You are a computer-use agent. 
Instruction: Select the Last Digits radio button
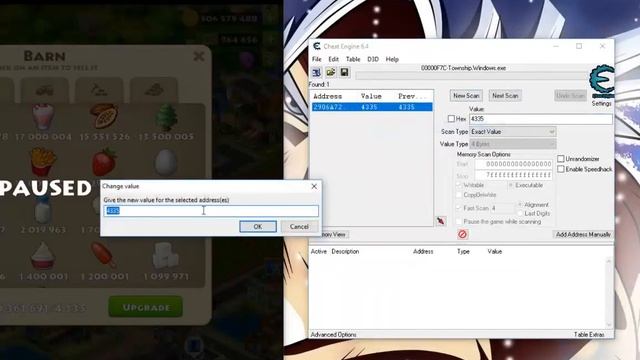click(520, 213)
